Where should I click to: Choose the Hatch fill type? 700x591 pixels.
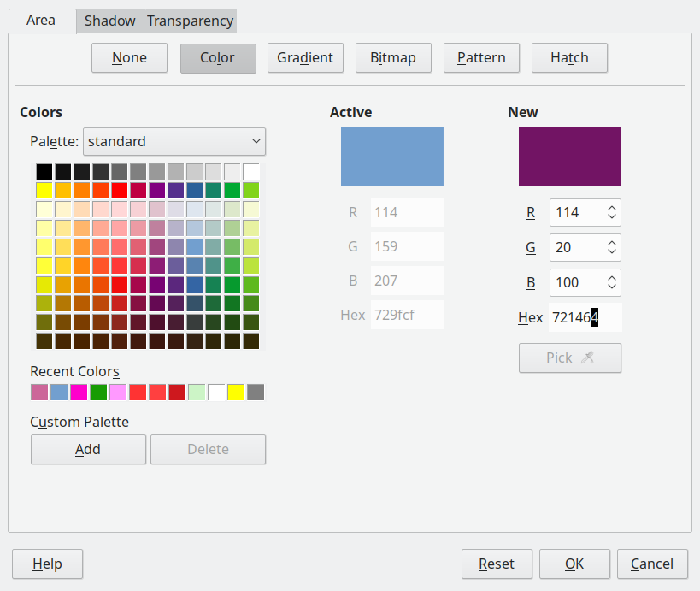[x=569, y=57]
